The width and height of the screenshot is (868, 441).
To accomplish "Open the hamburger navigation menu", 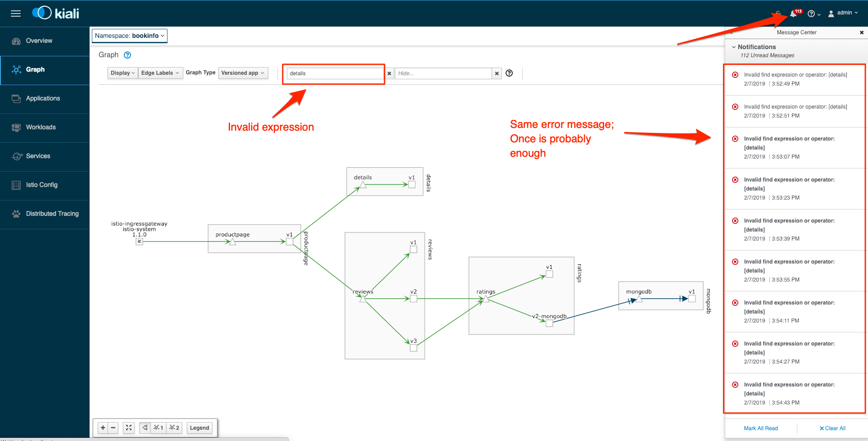I will coord(16,14).
